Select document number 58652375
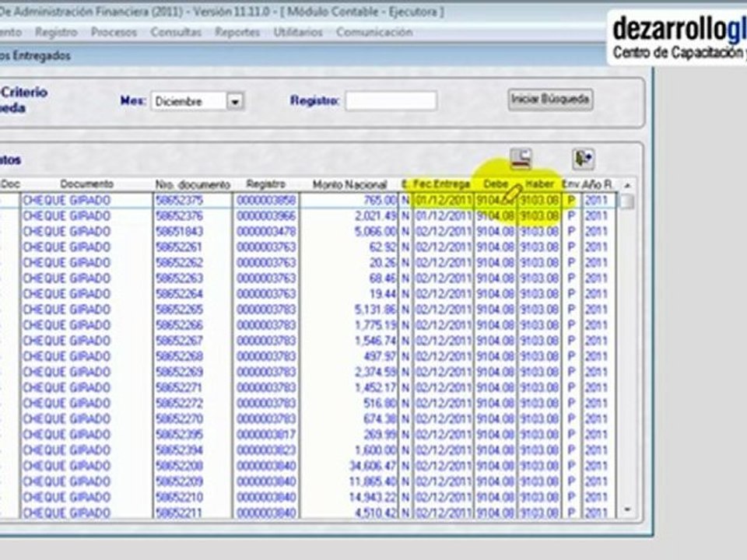747x560 pixels. coord(179,201)
